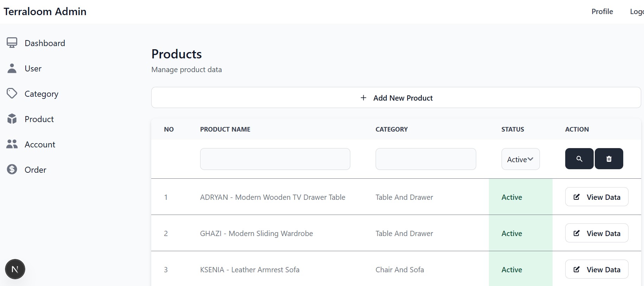View Data for ADRYAN TV Drawer Table
This screenshot has height=286, width=644.
597,197
